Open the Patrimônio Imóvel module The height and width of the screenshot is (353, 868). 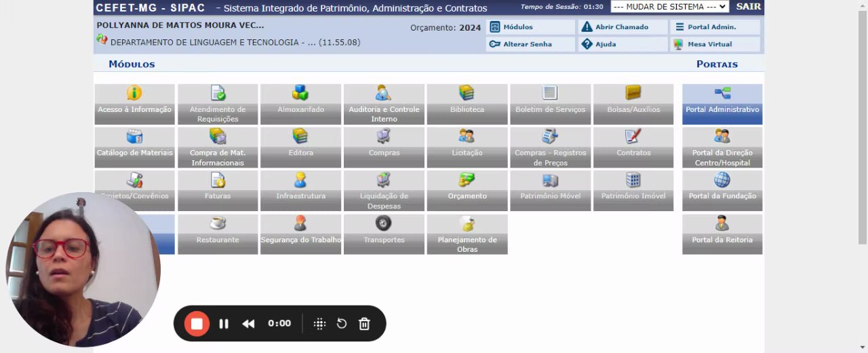coord(633,191)
